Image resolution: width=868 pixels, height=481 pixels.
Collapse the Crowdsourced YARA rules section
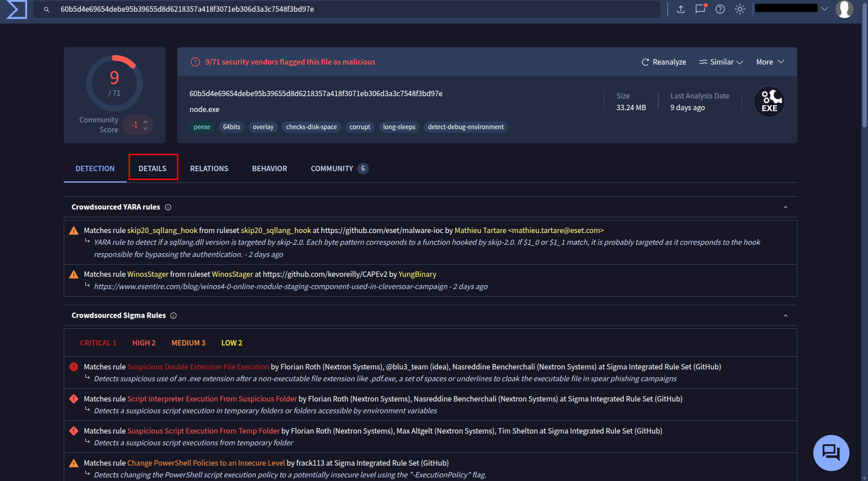(786, 207)
